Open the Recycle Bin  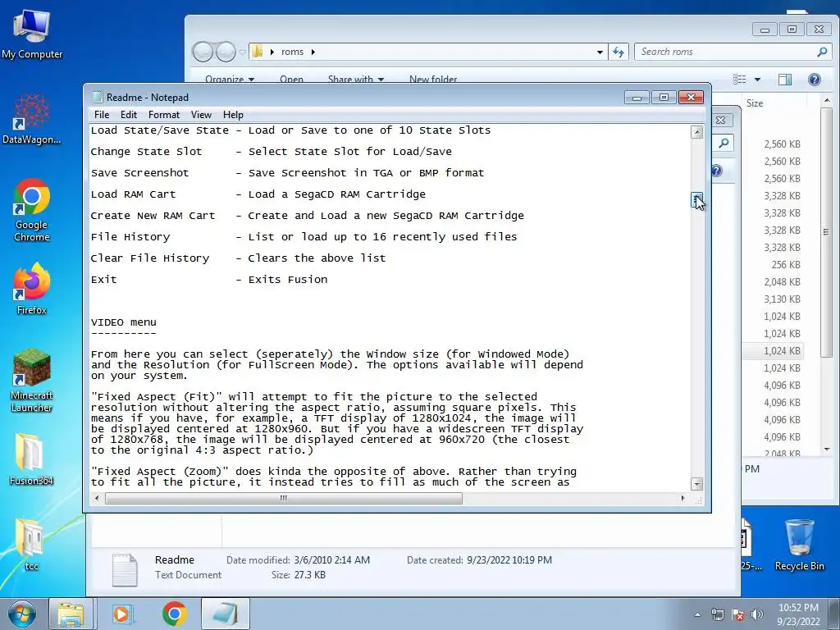coord(799,545)
